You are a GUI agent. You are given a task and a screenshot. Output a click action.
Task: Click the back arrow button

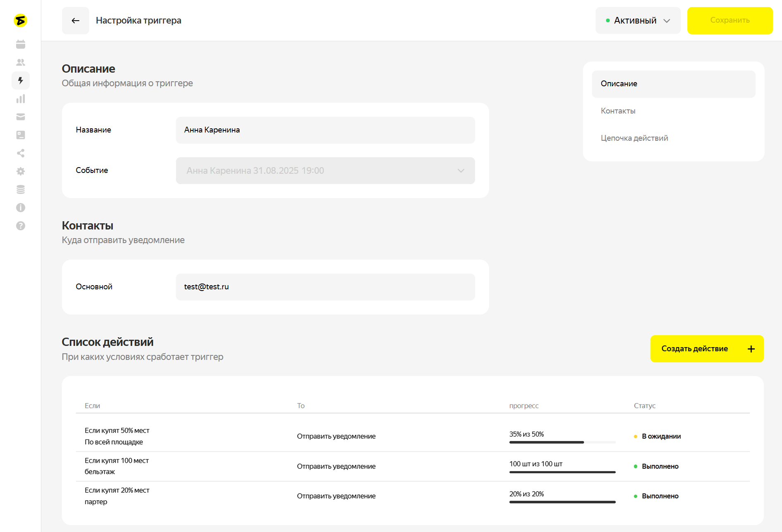(x=75, y=21)
